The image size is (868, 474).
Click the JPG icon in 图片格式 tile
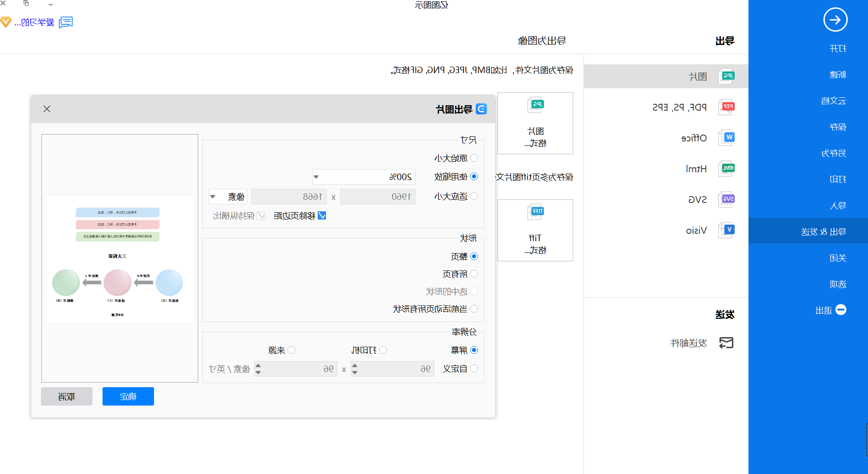tap(536, 105)
